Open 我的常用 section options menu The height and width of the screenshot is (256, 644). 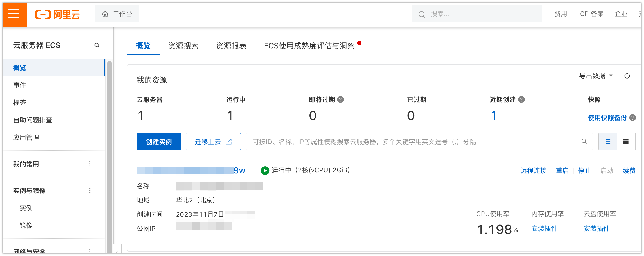point(90,164)
